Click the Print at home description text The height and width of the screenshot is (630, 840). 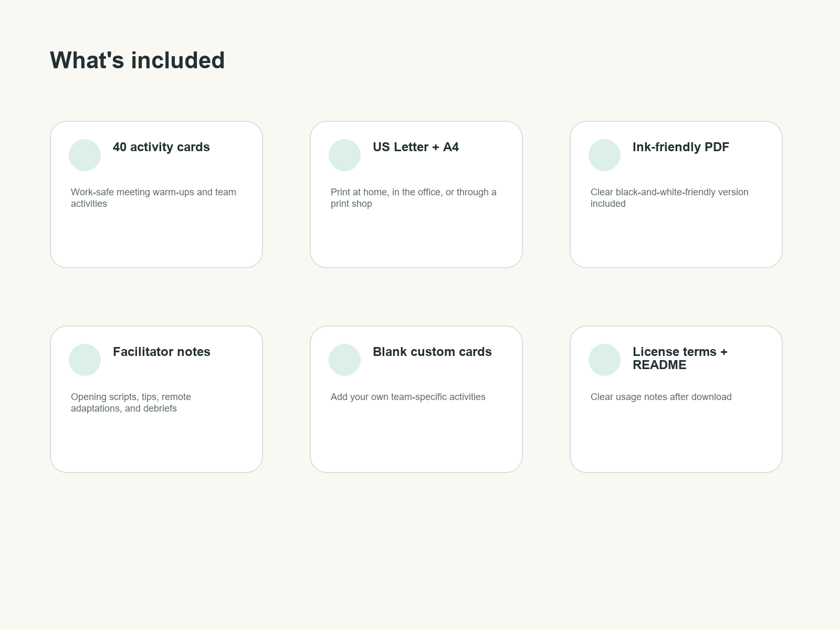414,198
